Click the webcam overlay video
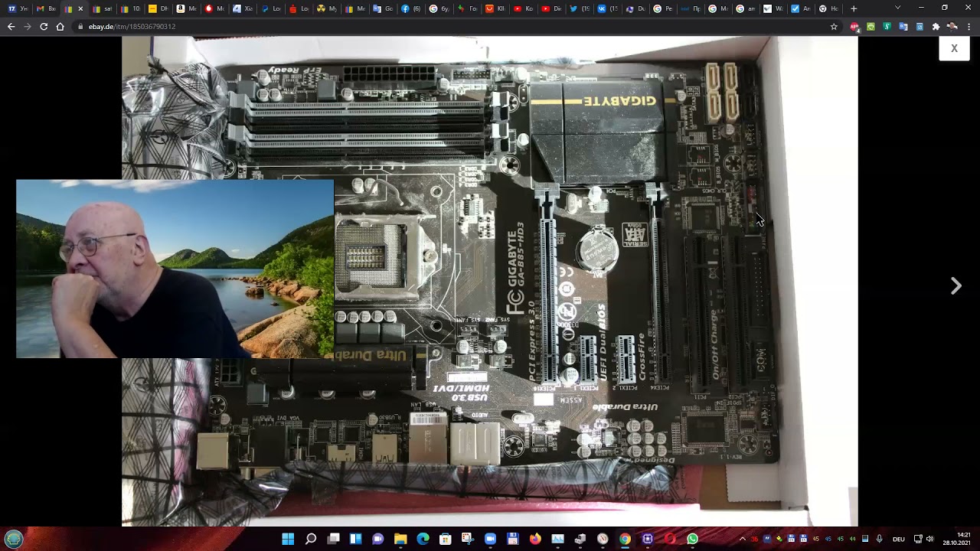Viewport: 980px width, 551px height. (x=175, y=269)
